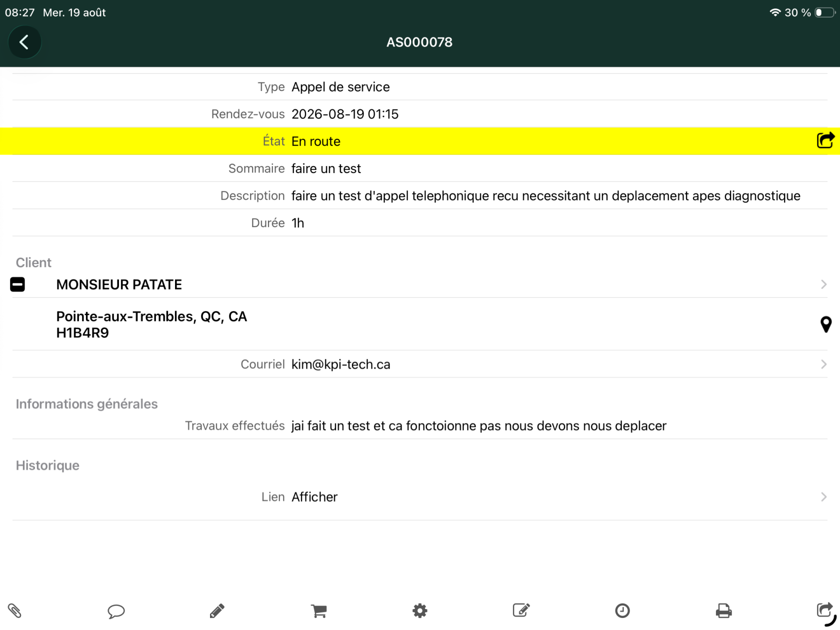Open attachments with the paperclip icon
This screenshot has width=840, height=630.
pyautogui.click(x=14, y=610)
